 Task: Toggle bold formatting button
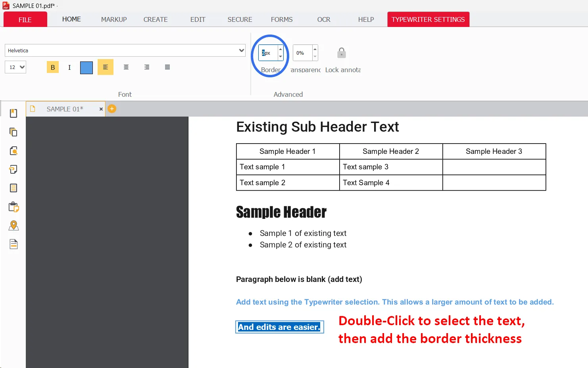(x=53, y=67)
